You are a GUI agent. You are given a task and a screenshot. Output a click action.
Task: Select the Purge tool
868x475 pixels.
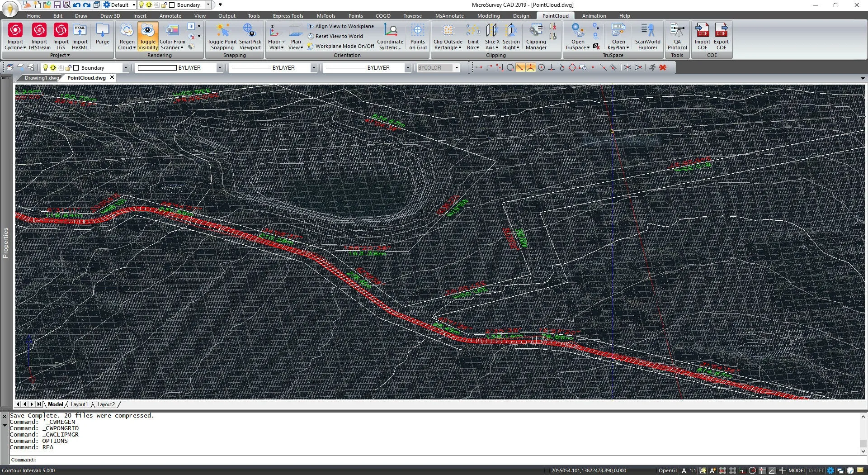click(x=102, y=36)
